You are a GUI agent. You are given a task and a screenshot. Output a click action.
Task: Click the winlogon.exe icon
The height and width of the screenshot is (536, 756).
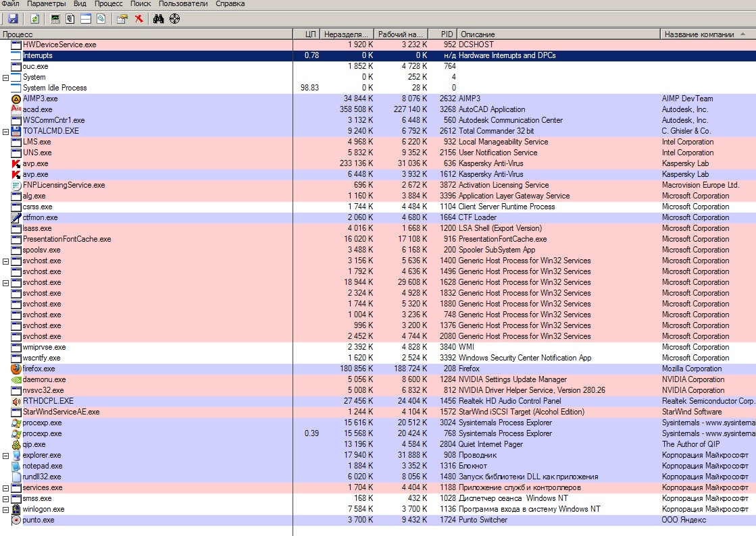[x=16, y=509]
